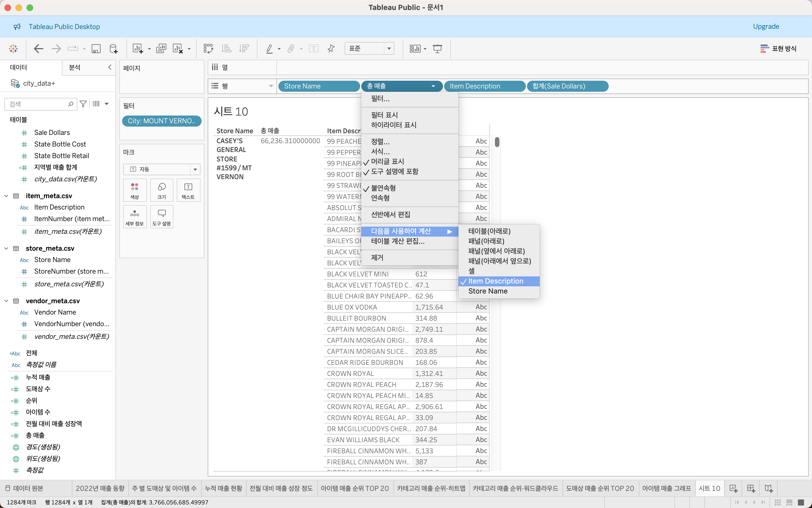Click the new data source icon
Screen dimensions: 812x508
(x=114, y=49)
